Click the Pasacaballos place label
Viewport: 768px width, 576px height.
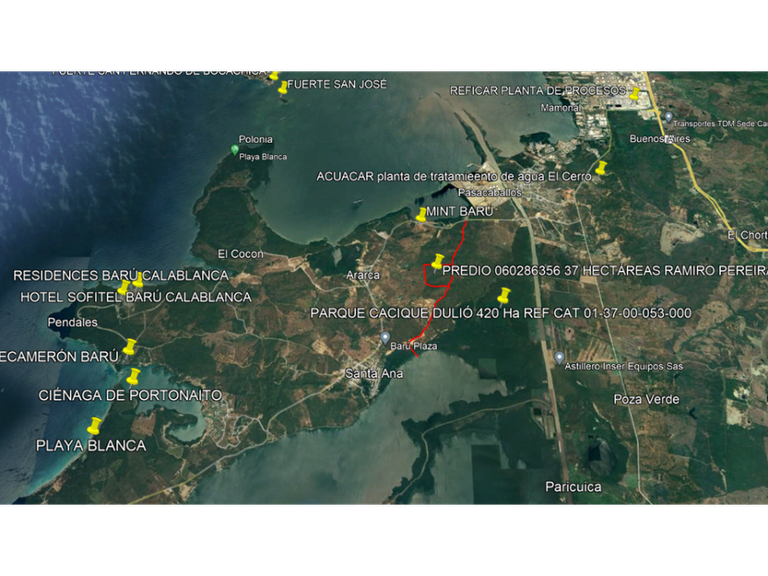pyautogui.click(x=490, y=192)
